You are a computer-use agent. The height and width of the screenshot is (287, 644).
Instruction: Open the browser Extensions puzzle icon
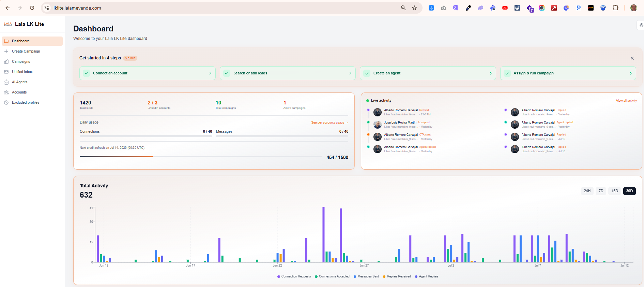tap(615, 8)
